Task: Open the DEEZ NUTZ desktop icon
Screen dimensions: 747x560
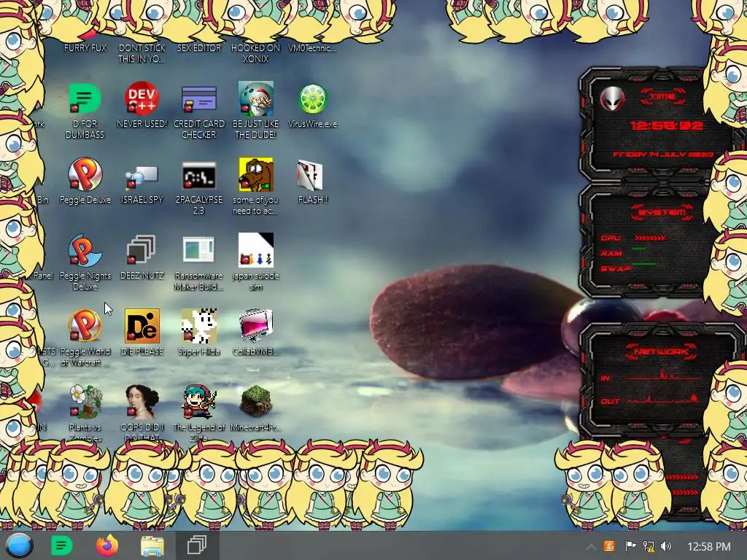Action: 141,250
